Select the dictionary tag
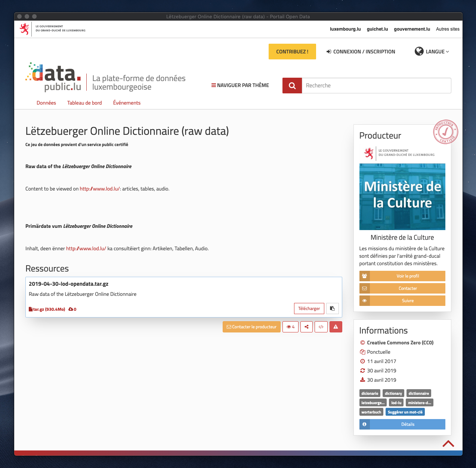Image resolution: width=476 pixels, height=468 pixels. (x=393, y=393)
